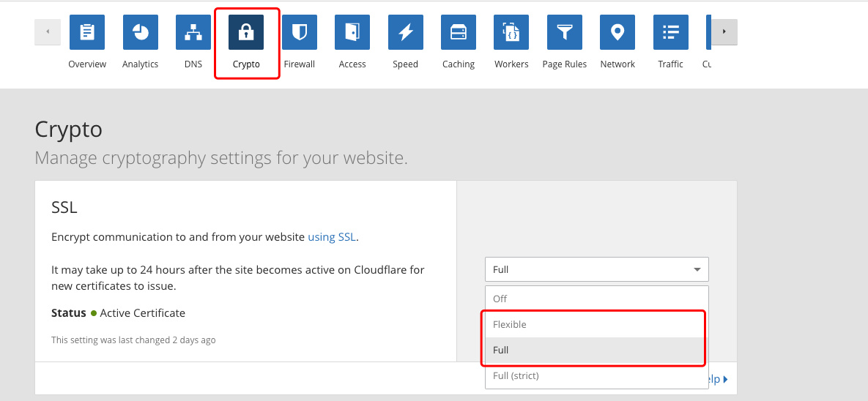
Task: Select Full (strict) SSL option
Action: 597,376
